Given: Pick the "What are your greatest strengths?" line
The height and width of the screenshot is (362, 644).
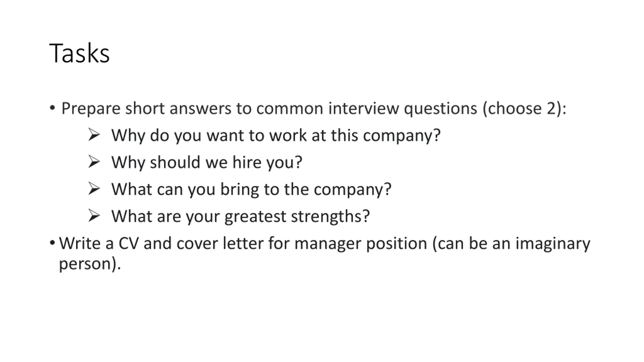Looking at the screenshot, I should [x=240, y=216].
